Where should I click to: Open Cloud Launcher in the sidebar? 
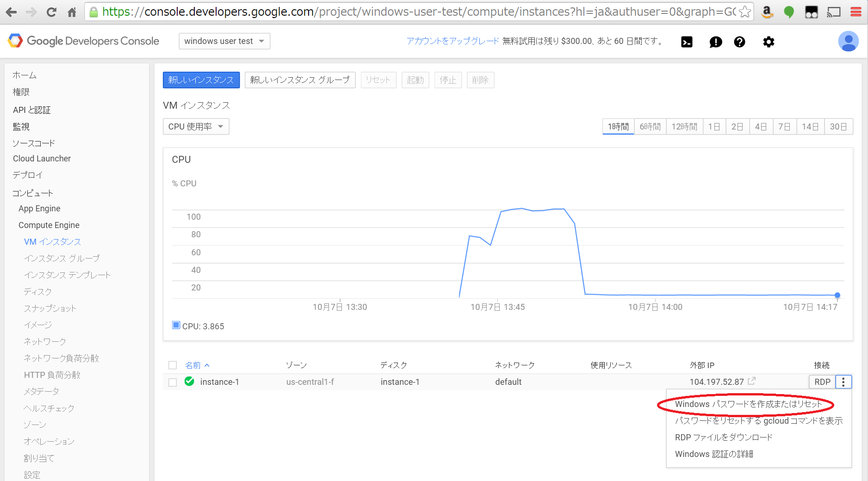(x=42, y=159)
